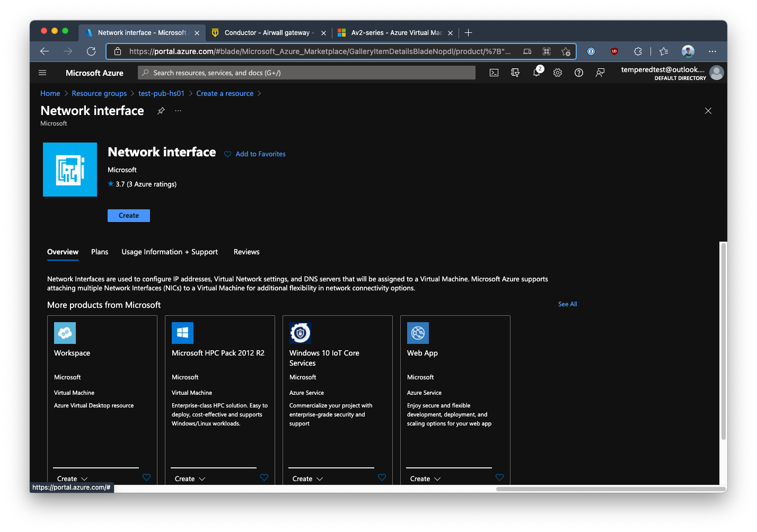Close the Conductor - Airwall gateway tab

(323, 33)
